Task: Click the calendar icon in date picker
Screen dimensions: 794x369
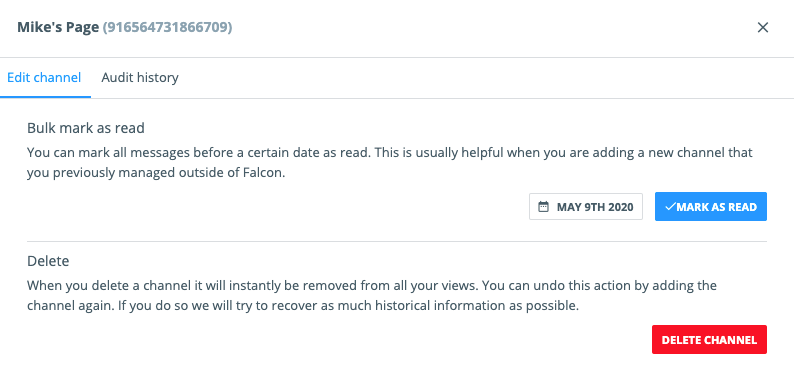Action: pyautogui.click(x=543, y=207)
